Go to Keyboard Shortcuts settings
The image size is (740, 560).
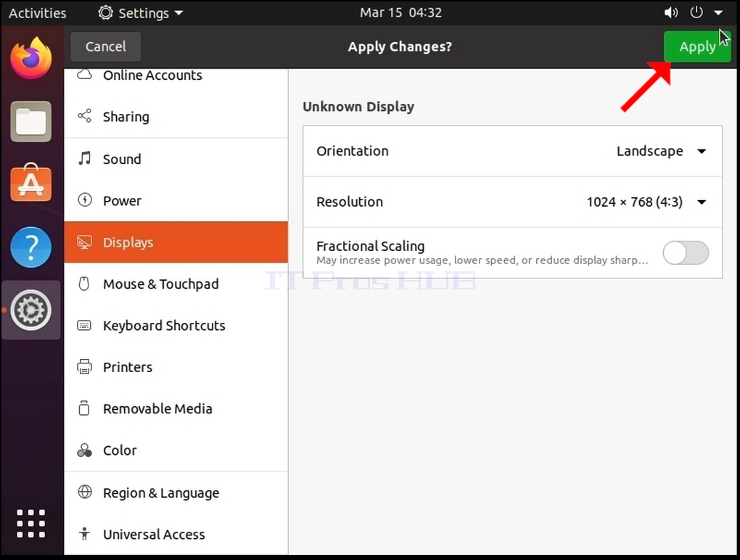coord(176,326)
